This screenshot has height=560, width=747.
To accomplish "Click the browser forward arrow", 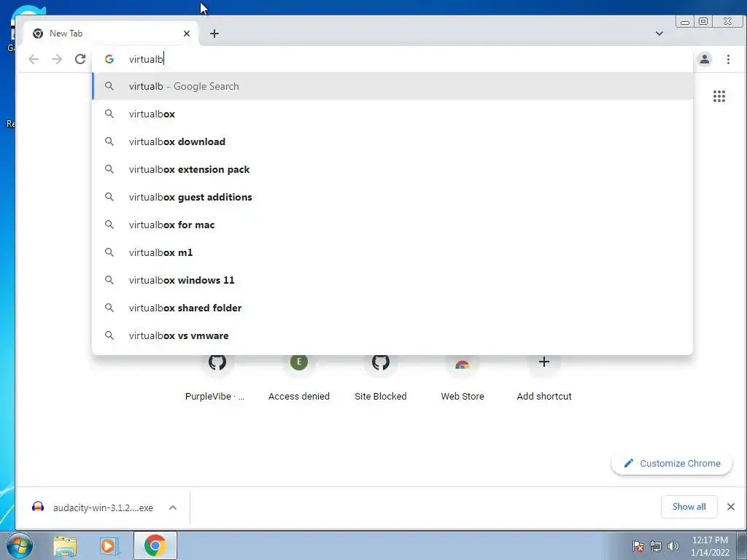I will pyautogui.click(x=57, y=59).
